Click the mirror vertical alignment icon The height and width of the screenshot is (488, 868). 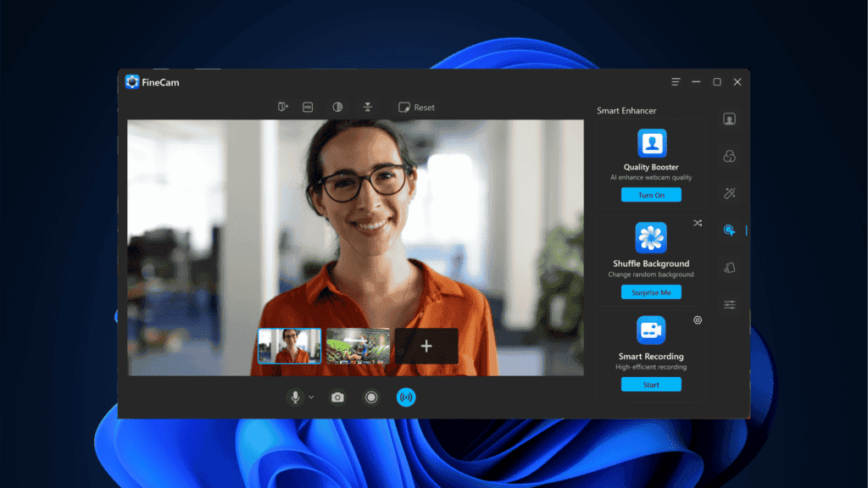coord(368,108)
